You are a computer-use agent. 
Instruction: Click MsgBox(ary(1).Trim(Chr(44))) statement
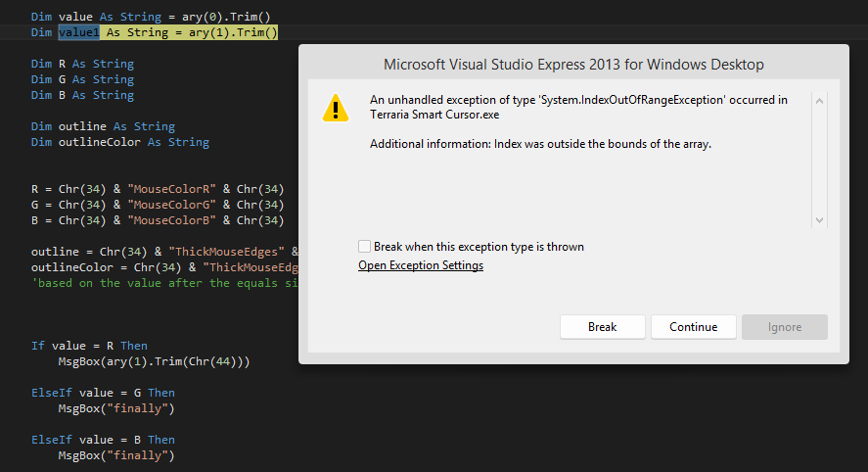click(154, 361)
